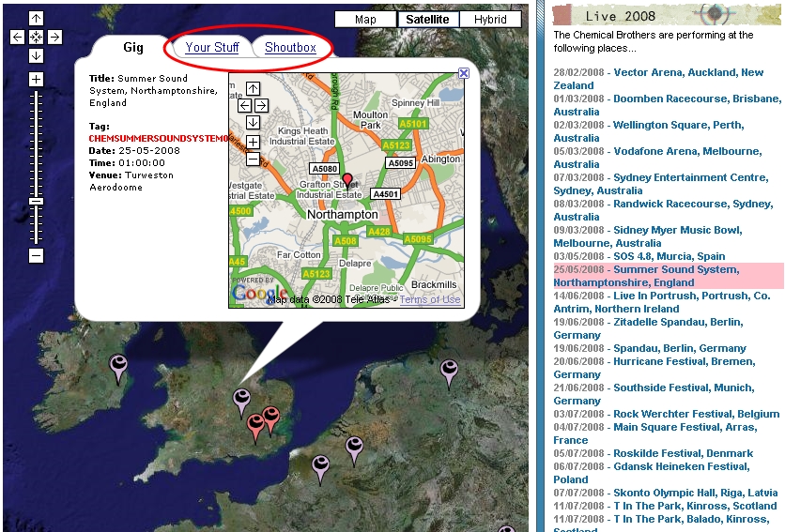The height and width of the screenshot is (532, 785).
Task: Open the Your Stuff tab
Action: click(212, 48)
